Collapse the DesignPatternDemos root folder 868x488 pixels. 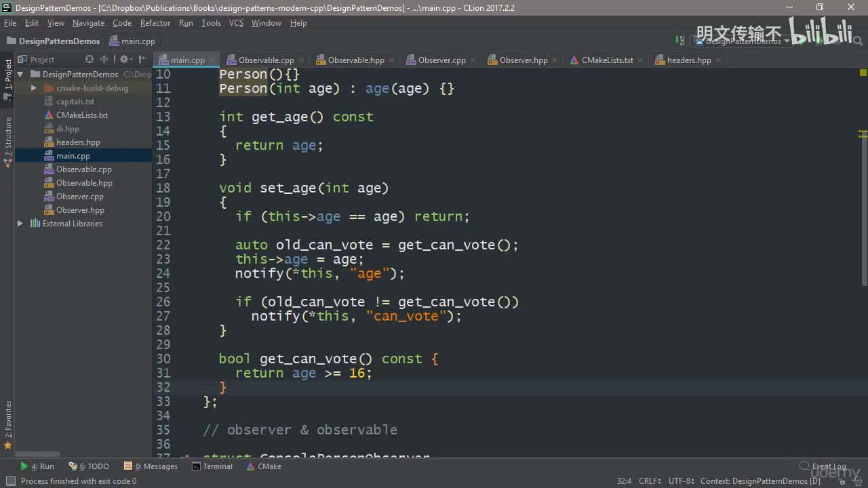20,75
